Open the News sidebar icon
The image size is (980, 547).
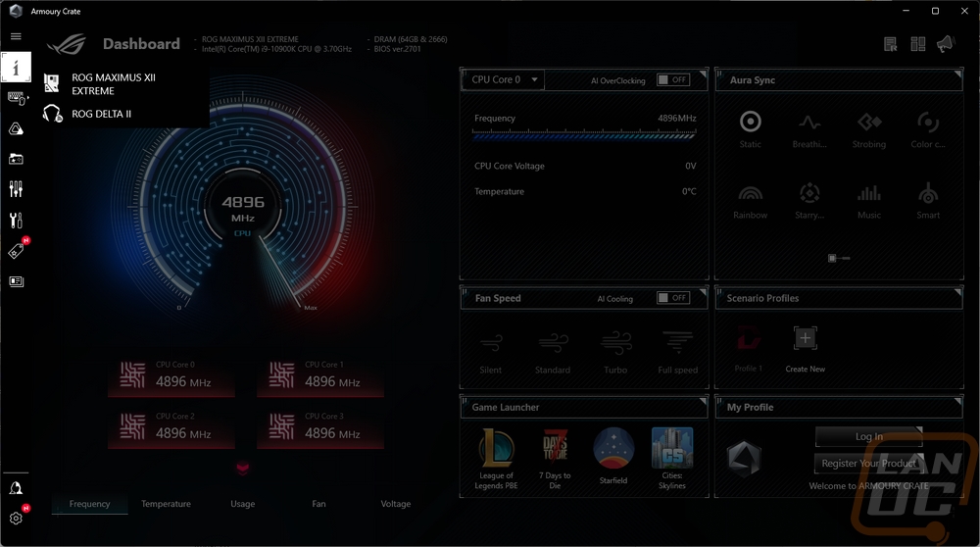pyautogui.click(x=17, y=281)
